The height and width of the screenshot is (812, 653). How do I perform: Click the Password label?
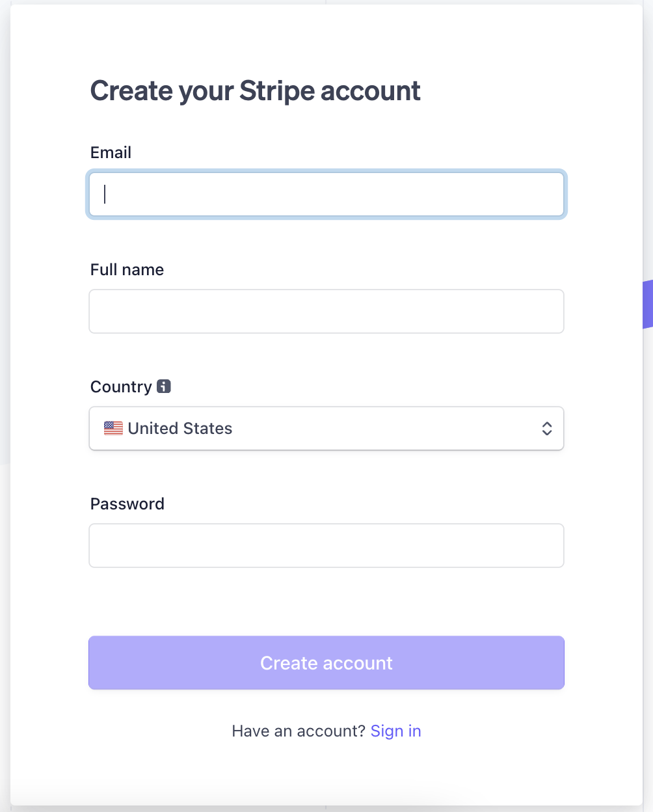coord(127,504)
